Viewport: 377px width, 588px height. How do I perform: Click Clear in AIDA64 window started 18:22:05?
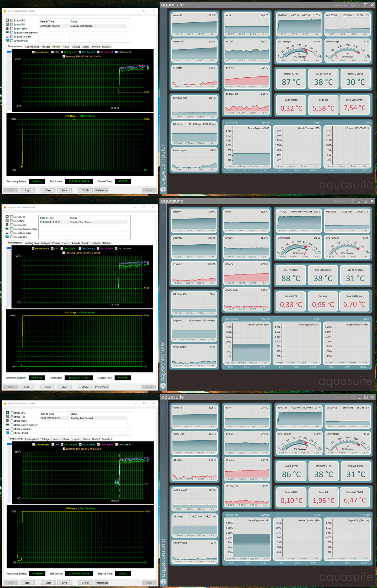point(48,583)
